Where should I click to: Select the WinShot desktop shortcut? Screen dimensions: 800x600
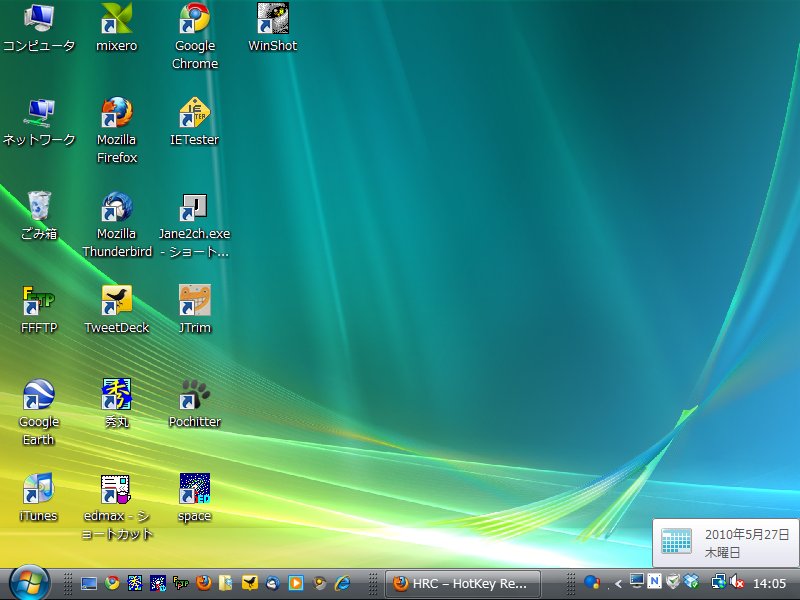(x=272, y=28)
